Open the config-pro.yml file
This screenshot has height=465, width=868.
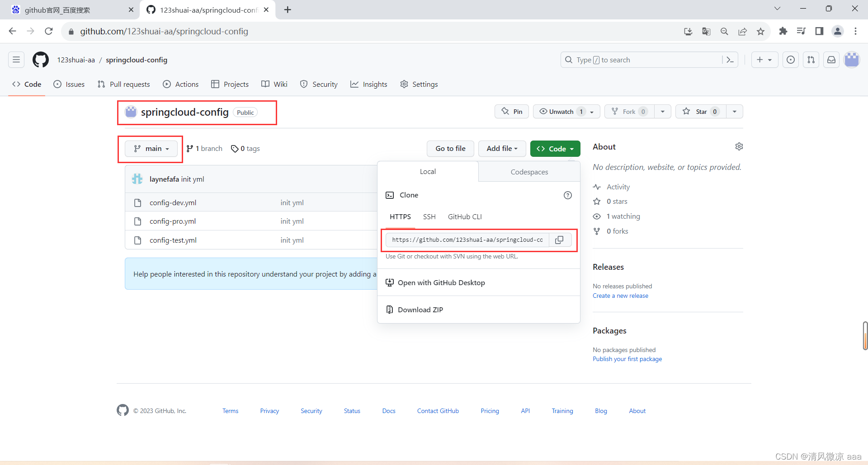[x=173, y=221]
